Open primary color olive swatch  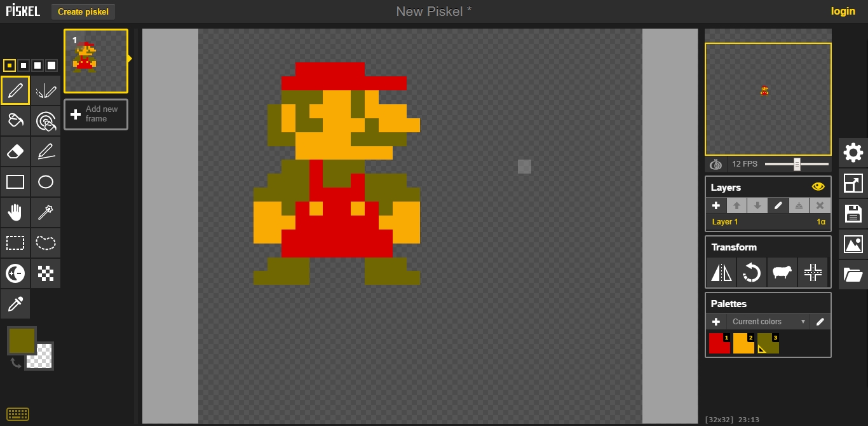22,340
